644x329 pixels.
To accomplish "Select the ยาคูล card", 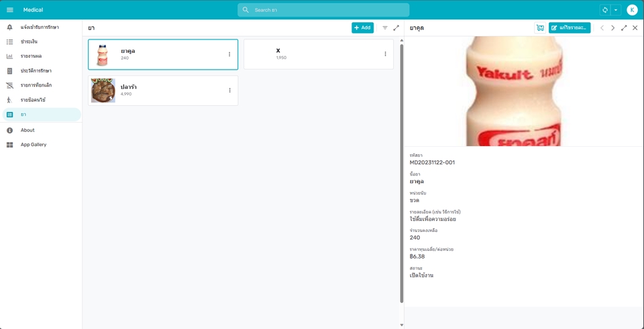I will [163, 54].
